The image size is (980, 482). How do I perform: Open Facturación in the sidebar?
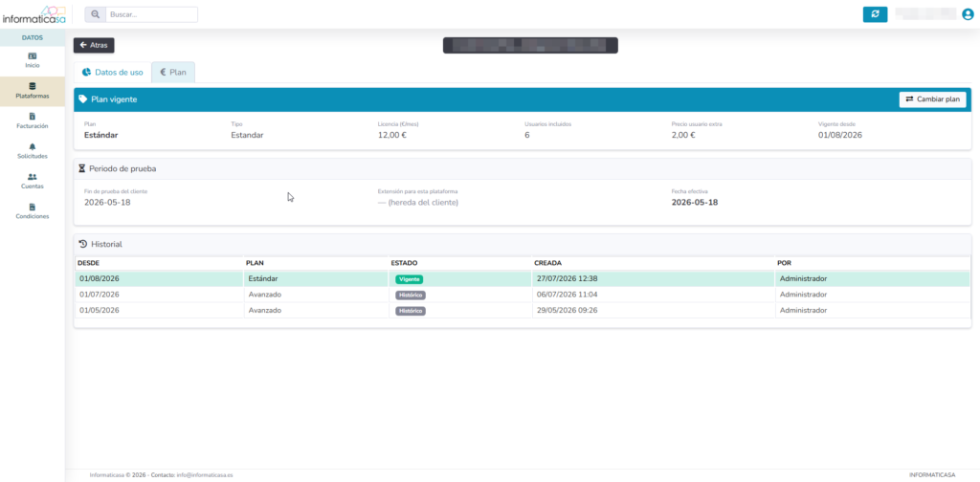(x=33, y=120)
